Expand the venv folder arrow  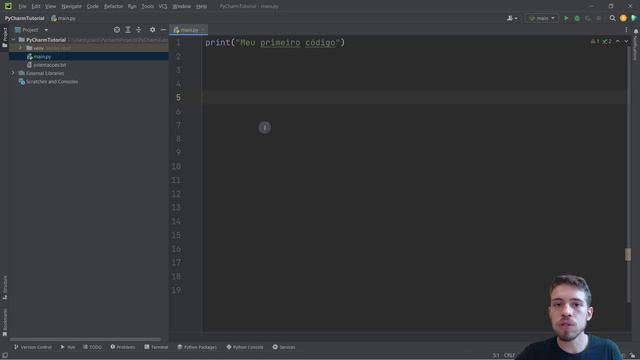coord(20,48)
